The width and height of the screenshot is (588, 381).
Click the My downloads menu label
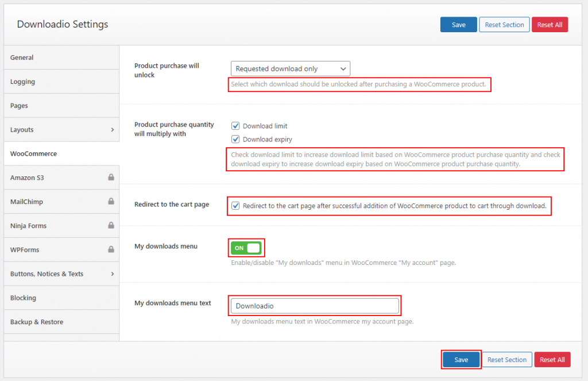166,247
